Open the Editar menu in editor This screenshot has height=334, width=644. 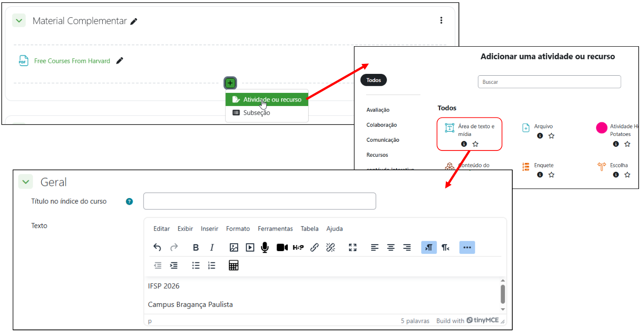pyautogui.click(x=162, y=229)
